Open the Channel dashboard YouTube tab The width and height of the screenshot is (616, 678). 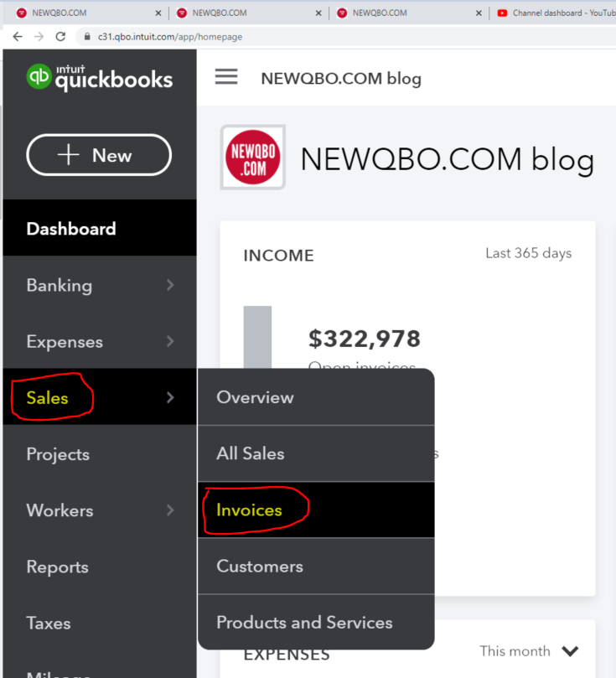[556, 13]
